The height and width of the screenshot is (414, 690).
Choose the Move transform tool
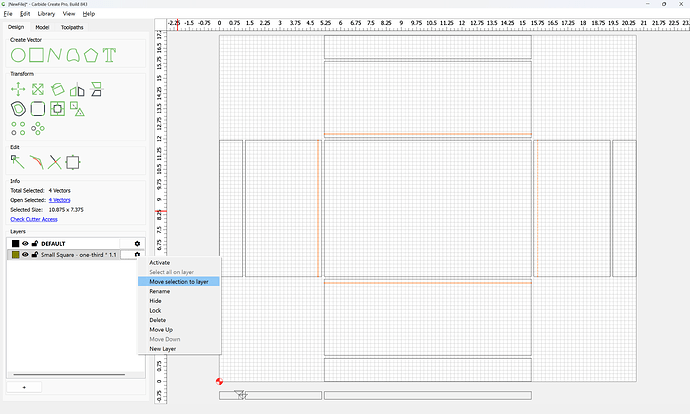point(18,89)
